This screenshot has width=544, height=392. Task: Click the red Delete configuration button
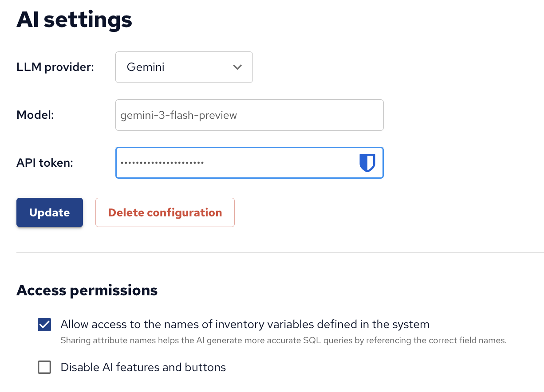165,212
